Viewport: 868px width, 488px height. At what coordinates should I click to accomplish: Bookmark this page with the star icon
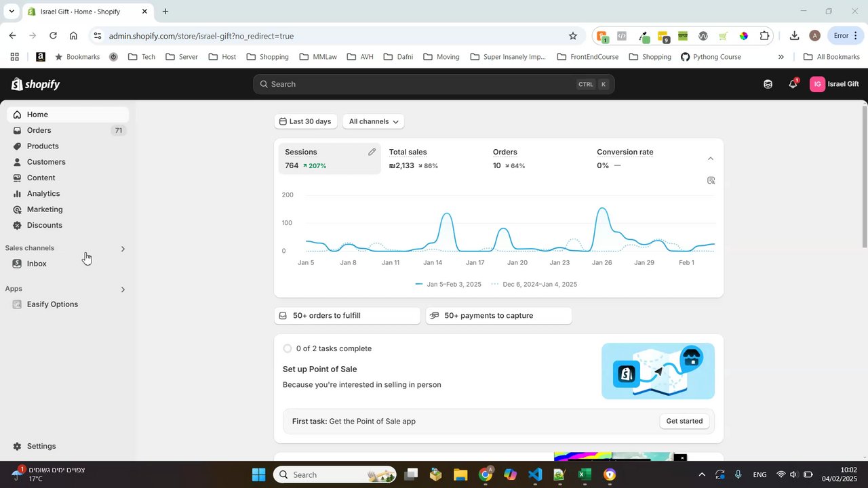(573, 36)
